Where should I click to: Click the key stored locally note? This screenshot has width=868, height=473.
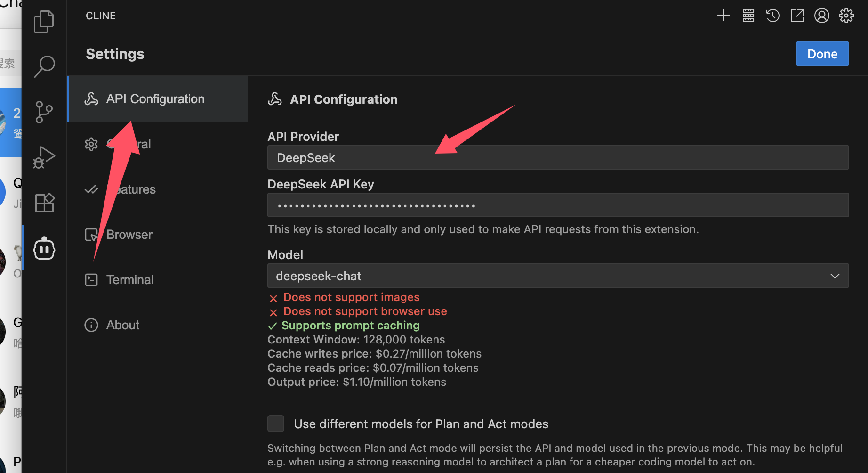483,229
